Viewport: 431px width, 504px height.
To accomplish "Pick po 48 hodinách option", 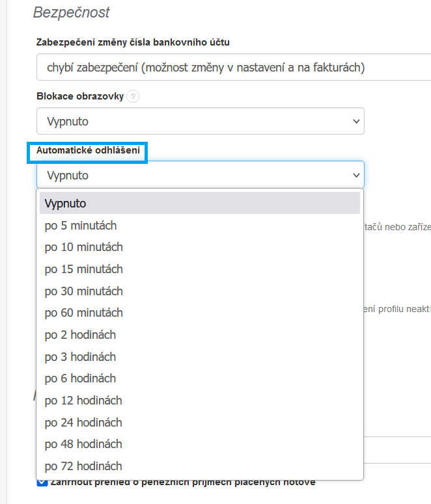I will (x=200, y=444).
